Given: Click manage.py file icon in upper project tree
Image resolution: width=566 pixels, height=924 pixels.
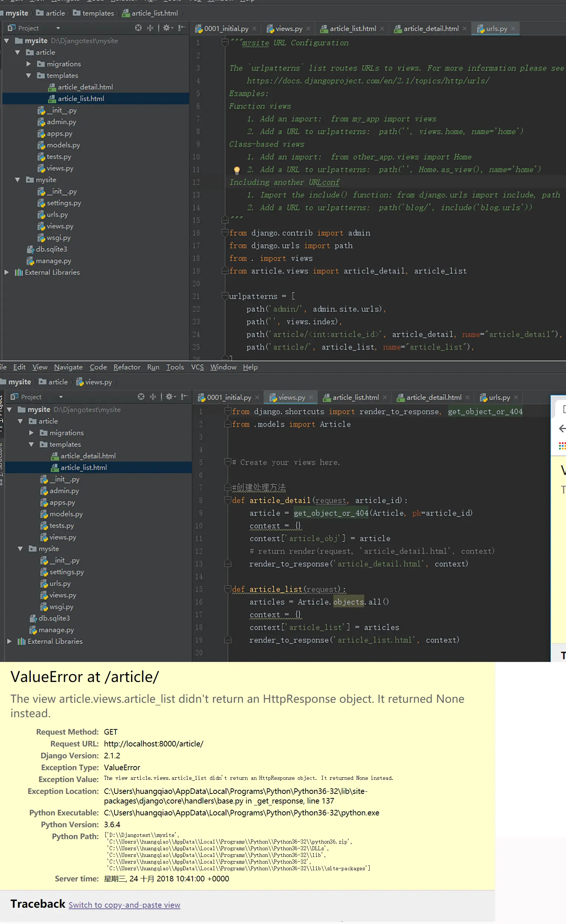Looking at the screenshot, I should tap(30, 261).
